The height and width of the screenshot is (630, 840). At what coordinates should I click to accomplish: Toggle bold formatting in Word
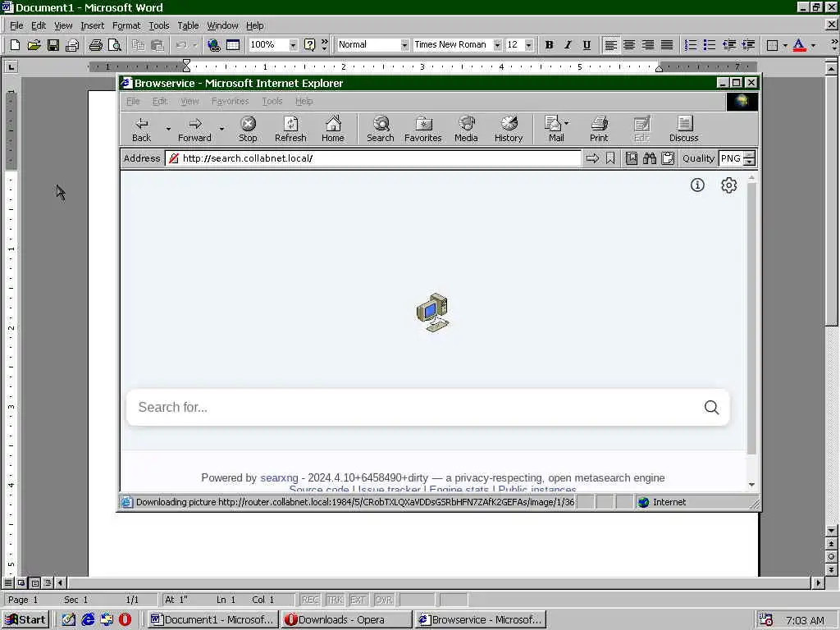549,45
